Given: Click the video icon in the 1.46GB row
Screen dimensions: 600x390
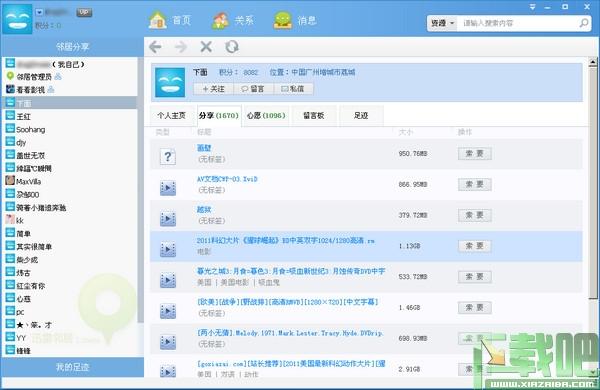Looking at the screenshot, I should click(x=168, y=311).
